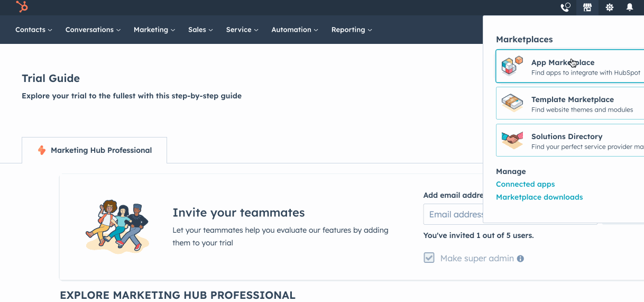Open the Connected apps link
The height and width of the screenshot is (302, 644).
coord(526,184)
